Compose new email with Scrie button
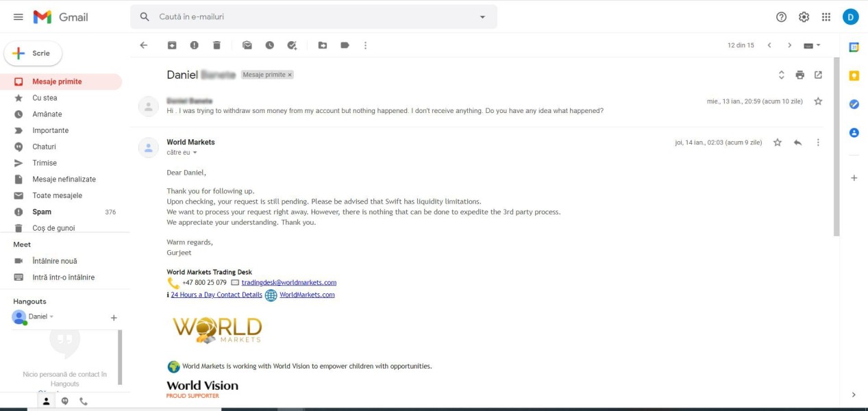Viewport: 868px width, 411px height. 33,53
